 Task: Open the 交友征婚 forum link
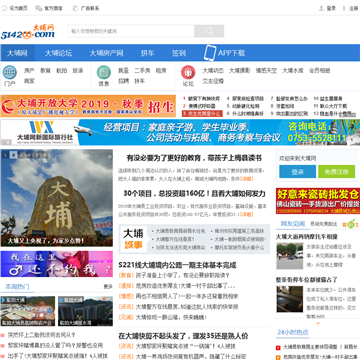click(x=213, y=81)
